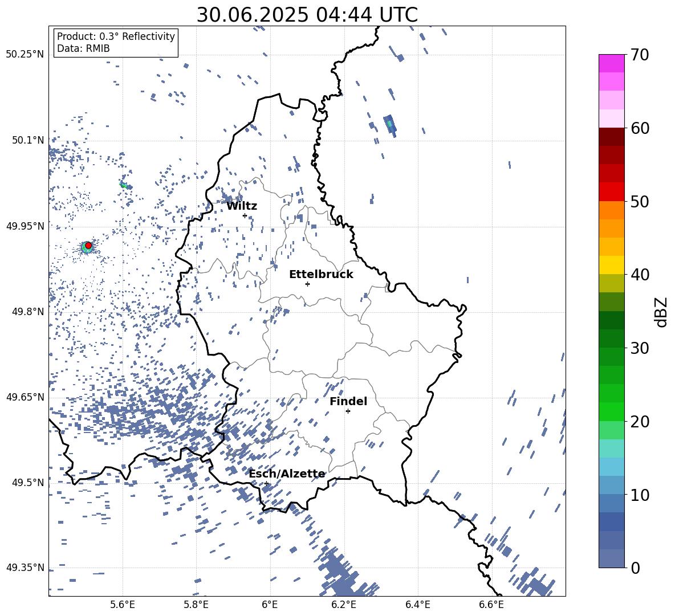Pick the bottom slate-blue colorbar segment at 0
The image size is (675, 616).
(611, 558)
